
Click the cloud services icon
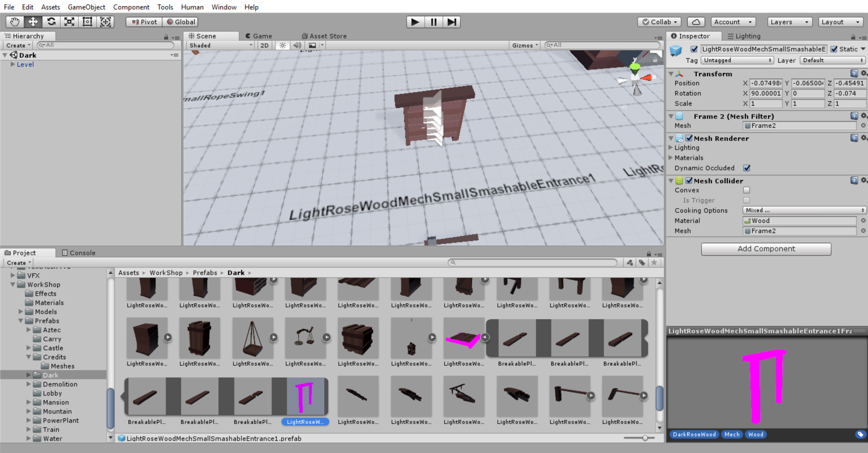tap(696, 22)
